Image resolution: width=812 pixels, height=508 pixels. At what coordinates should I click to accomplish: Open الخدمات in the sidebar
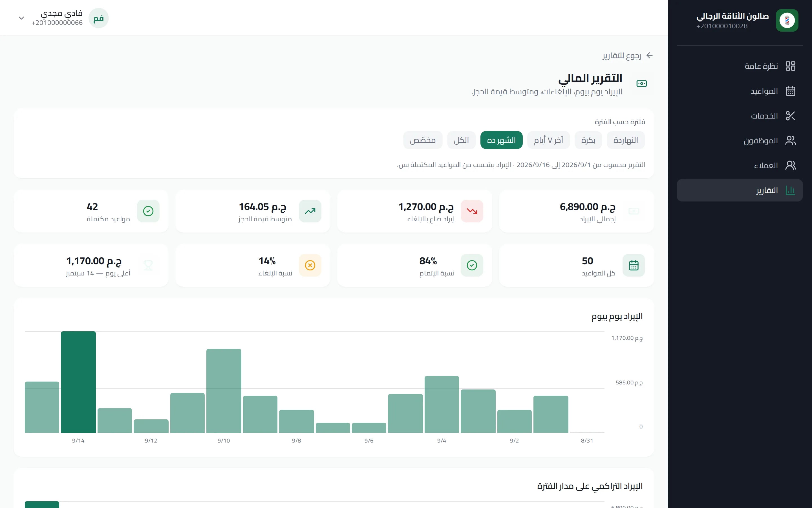coord(740,116)
